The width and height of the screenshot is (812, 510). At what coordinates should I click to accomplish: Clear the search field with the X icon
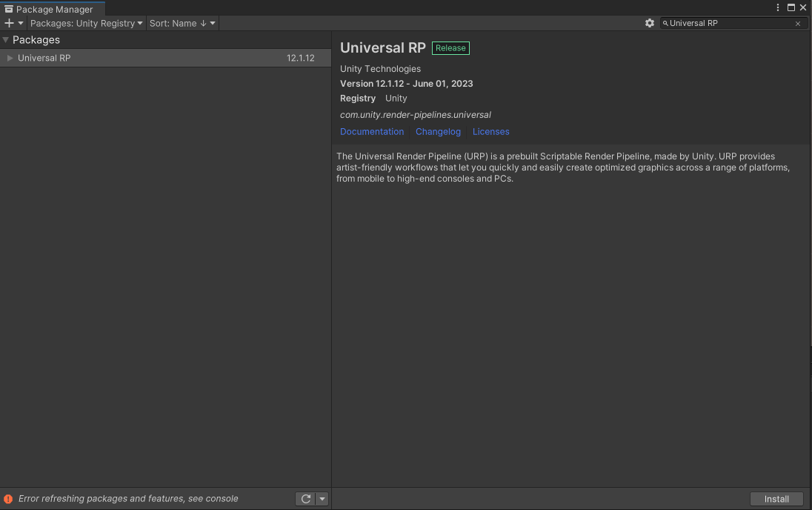click(798, 23)
